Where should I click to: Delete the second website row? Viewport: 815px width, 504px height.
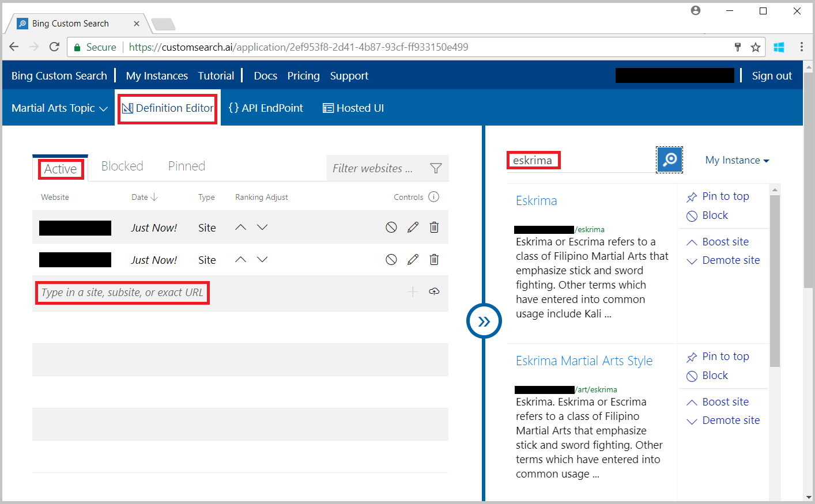tap(434, 260)
